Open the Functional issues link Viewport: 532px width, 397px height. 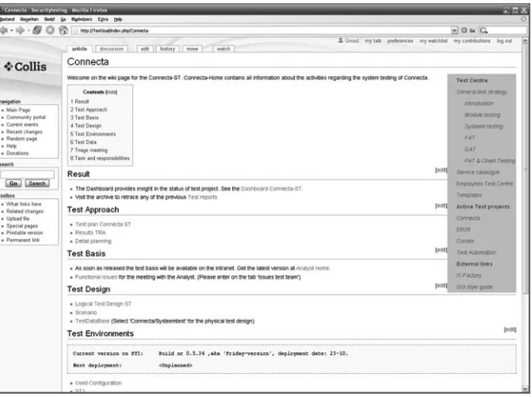click(96, 277)
